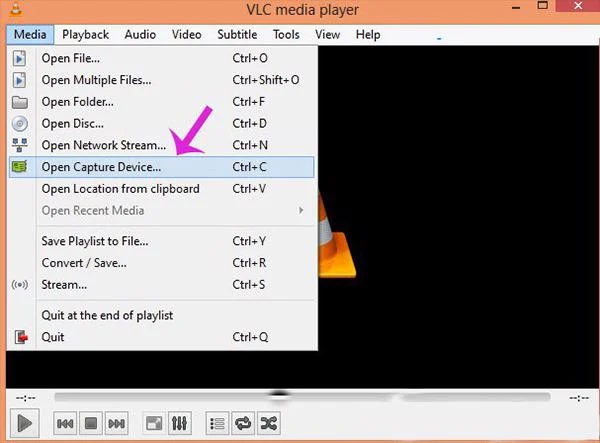This screenshot has height=443, width=600.
Task: Choose Open Disc... entry
Action: click(x=161, y=124)
